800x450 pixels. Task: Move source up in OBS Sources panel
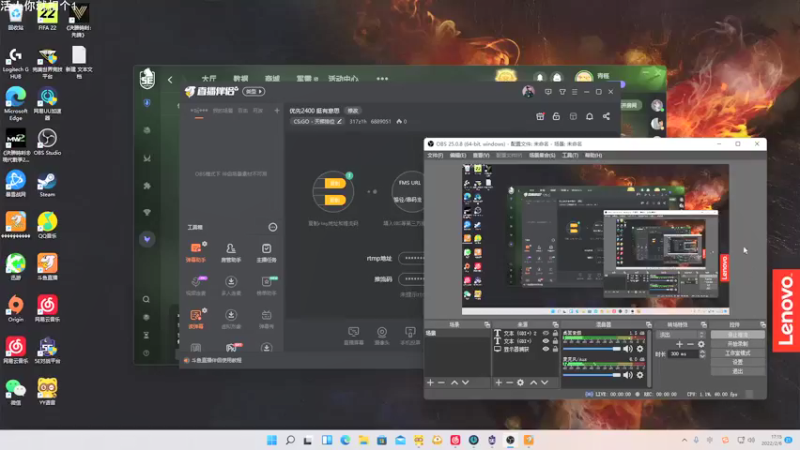point(533,383)
